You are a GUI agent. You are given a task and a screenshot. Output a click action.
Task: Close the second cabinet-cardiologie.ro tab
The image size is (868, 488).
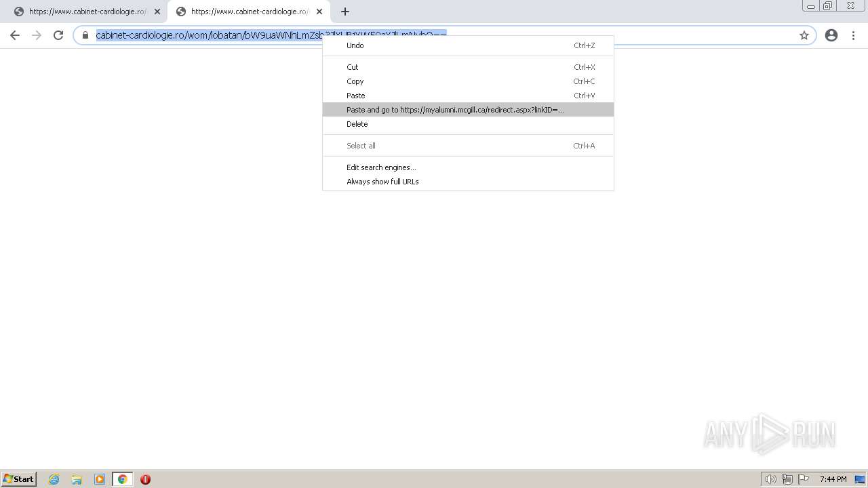(x=319, y=12)
